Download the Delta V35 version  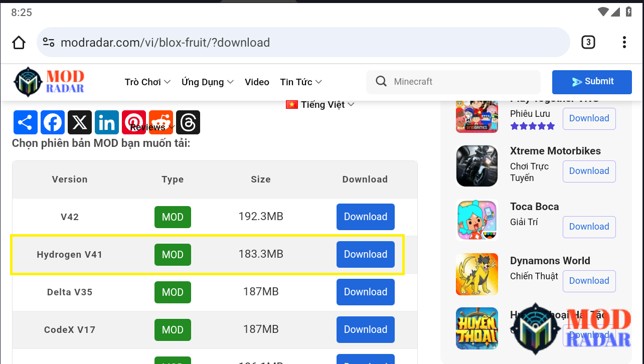[366, 292]
